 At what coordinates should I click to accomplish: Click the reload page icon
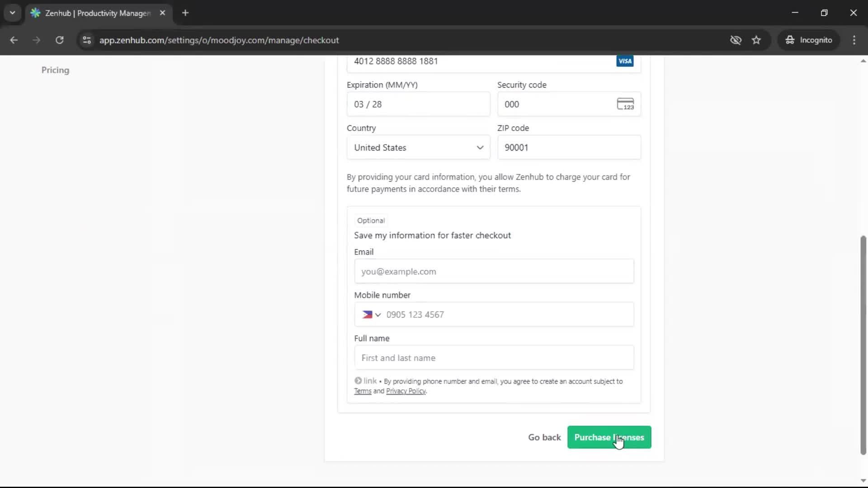click(59, 40)
